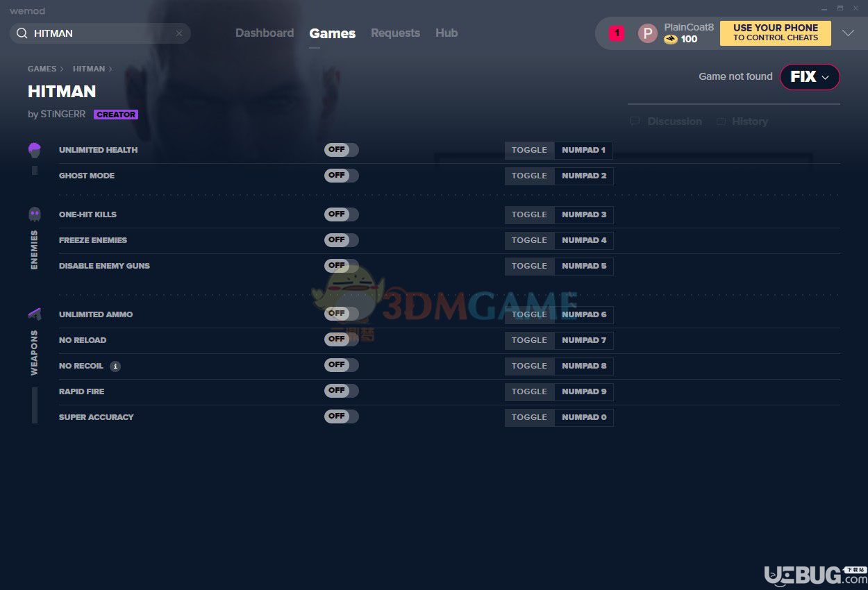868x590 pixels.
Task: Click the Enemies ghost icon
Action: [x=35, y=214]
